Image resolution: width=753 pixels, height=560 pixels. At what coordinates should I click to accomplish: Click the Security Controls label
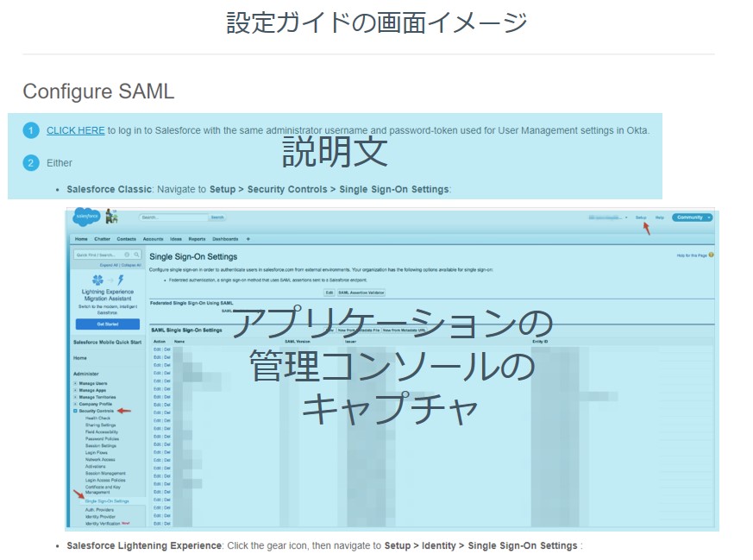[x=97, y=411]
